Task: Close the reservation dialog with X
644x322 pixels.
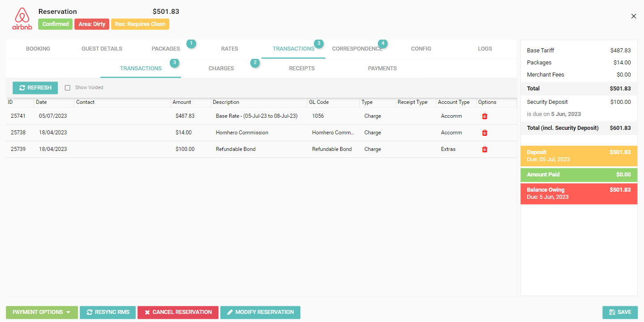Action: (633, 16)
